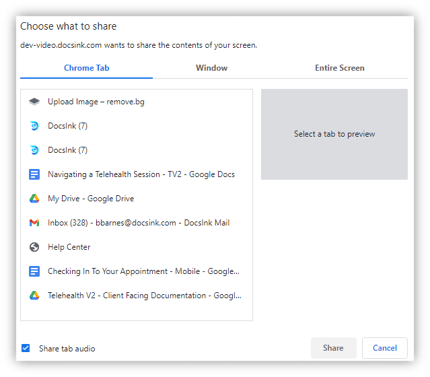This screenshot has height=377, width=430.
Task: Click the Google Docs icon for Navigating a Telehealth Session
Action: tap(34, 174)
